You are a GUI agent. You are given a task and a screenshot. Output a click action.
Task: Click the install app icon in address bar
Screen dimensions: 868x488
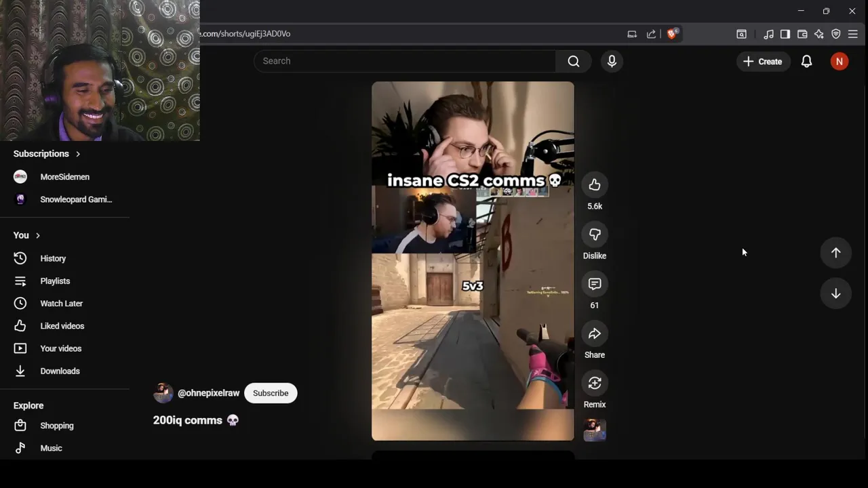pos(632,34)
